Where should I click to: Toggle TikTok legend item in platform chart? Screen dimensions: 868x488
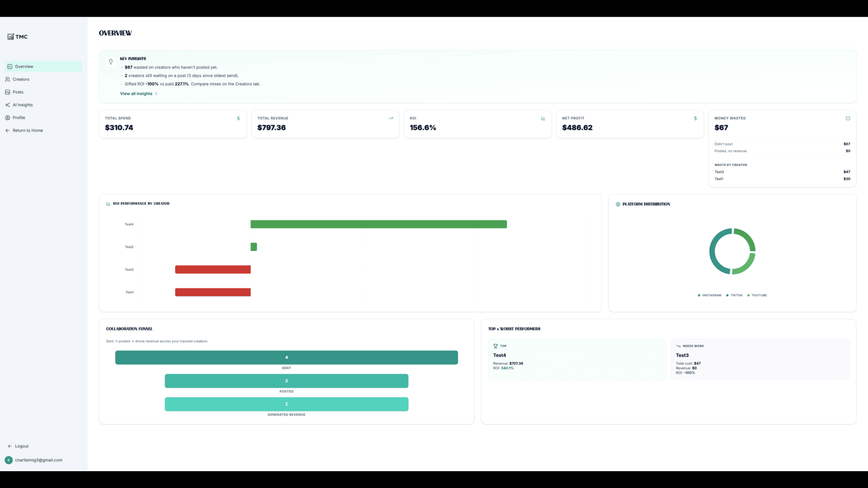click(735, 296)
